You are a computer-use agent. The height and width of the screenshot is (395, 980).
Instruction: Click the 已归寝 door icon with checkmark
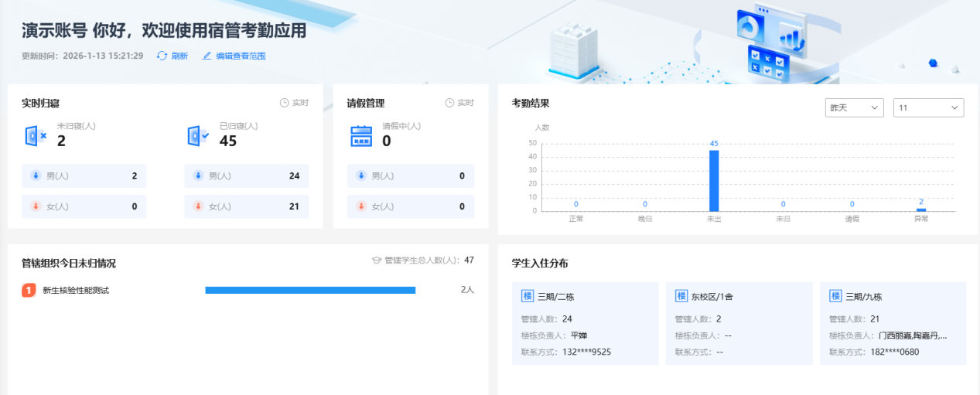click(x=198, y=137)
